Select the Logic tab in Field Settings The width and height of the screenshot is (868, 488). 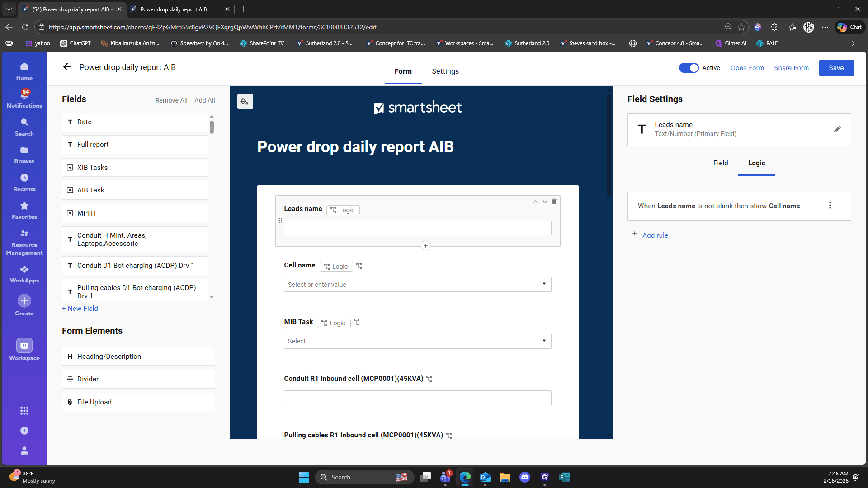757,163
